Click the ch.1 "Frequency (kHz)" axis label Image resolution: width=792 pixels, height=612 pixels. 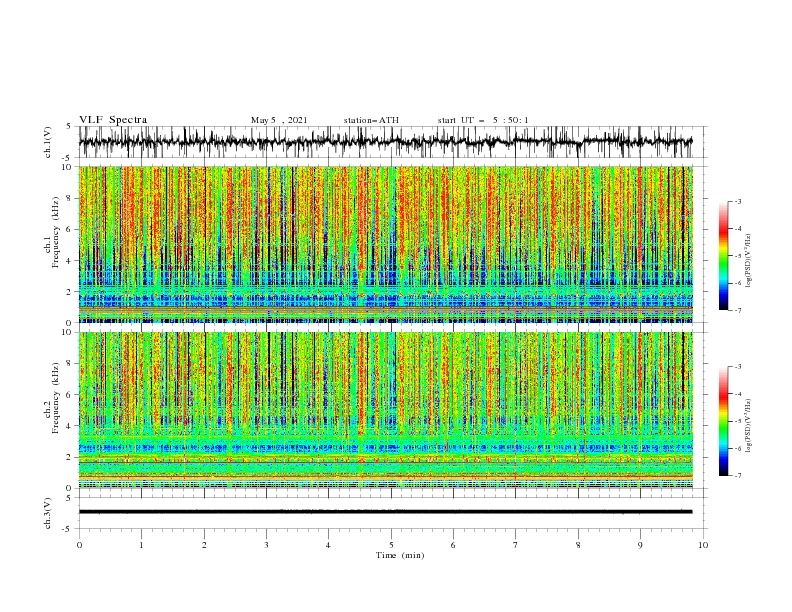(x=56, y=233)
